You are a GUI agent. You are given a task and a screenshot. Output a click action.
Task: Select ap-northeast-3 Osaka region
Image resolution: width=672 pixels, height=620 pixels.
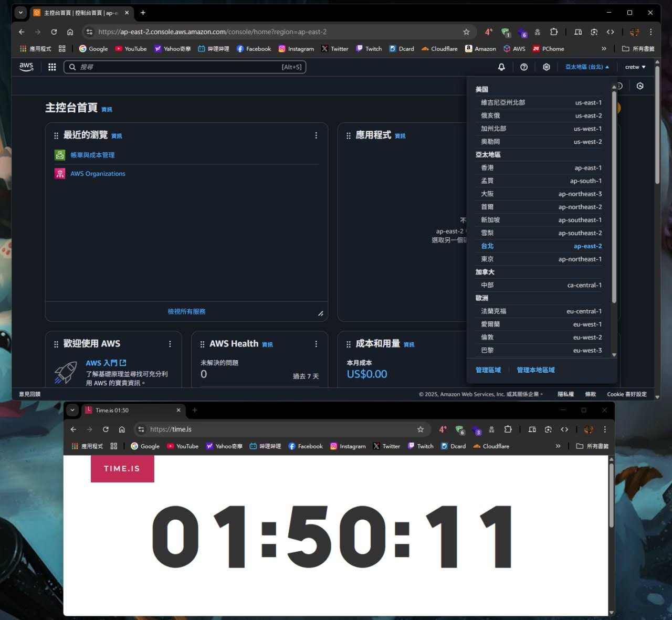click(541, 194)
